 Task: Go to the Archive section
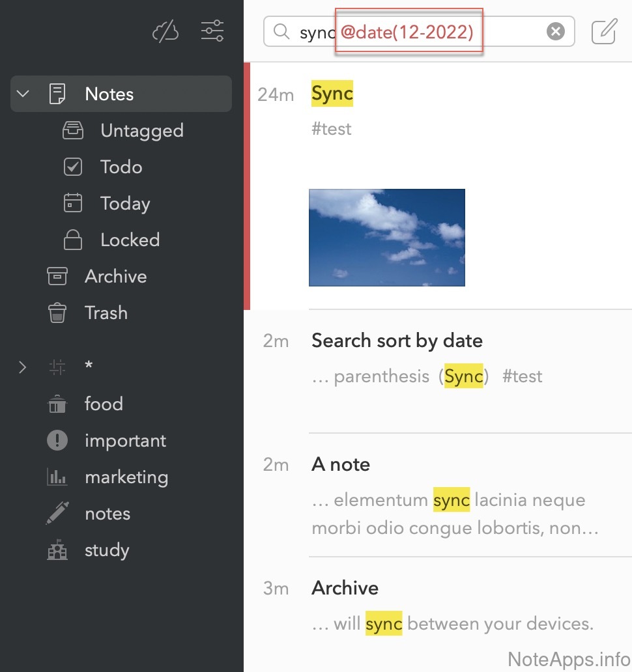pos(115,277)
